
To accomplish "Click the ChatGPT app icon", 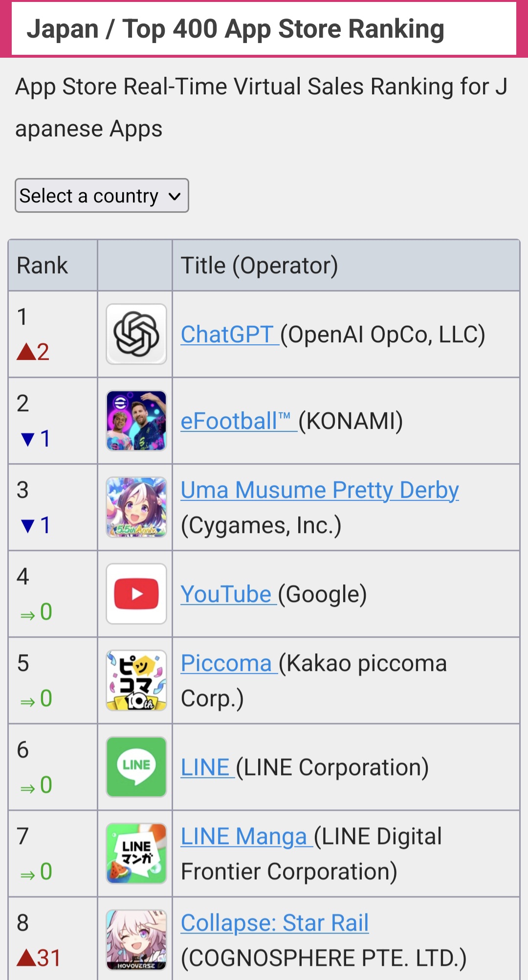I will pyautogui.click(x=136, y=334).
